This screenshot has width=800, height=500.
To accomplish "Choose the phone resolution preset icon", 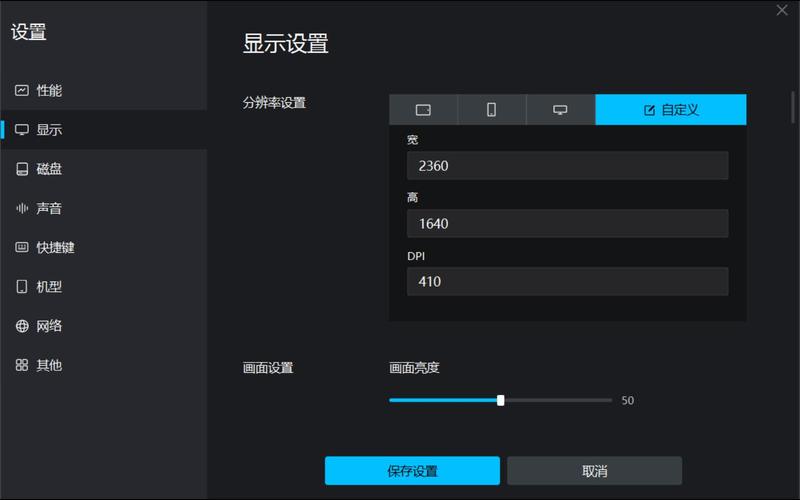I will pyautogui.click(x=491, y=110).
